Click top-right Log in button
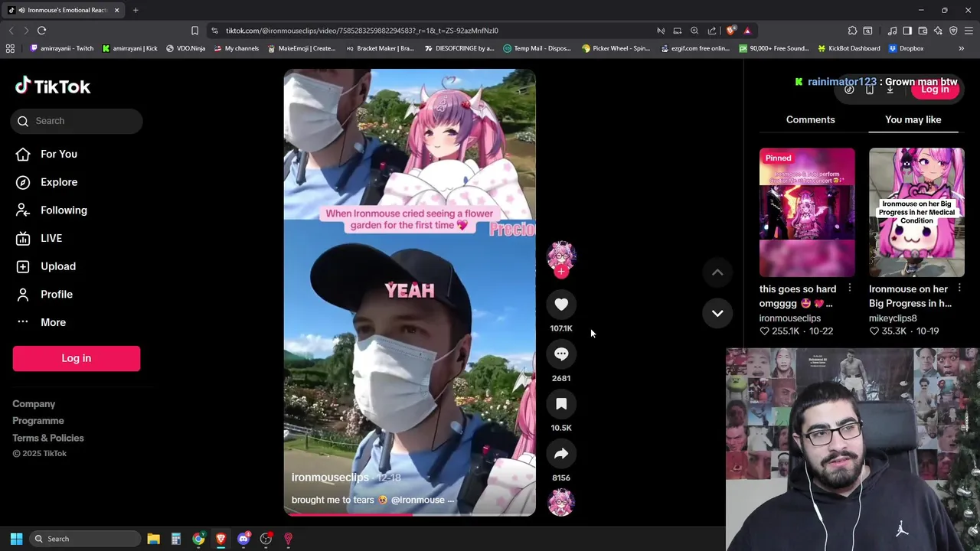The width and height of the screenshot is (980, 551). [x=935, y=90]
